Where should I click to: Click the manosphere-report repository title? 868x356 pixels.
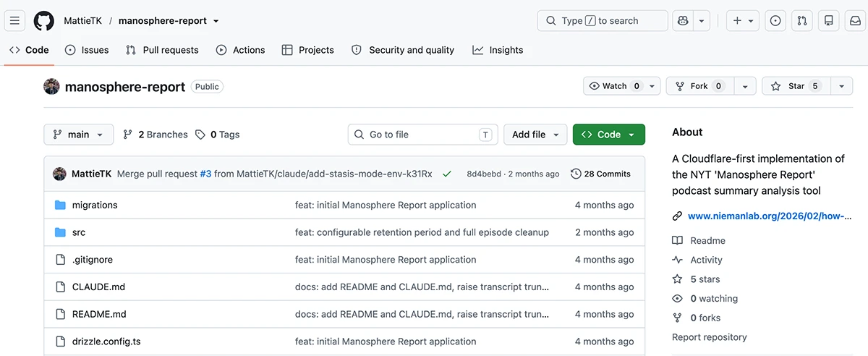click(125, 87)
